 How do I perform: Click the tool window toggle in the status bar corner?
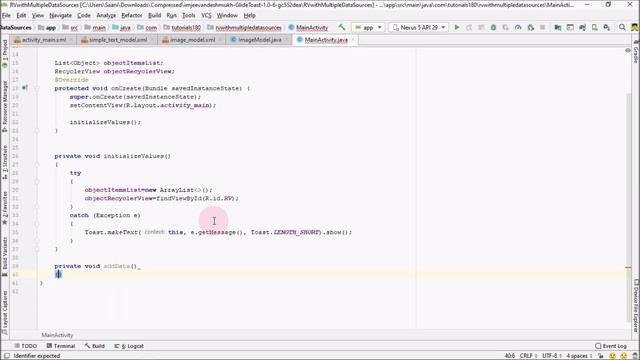pyautogui.click(x=6, y=356)
